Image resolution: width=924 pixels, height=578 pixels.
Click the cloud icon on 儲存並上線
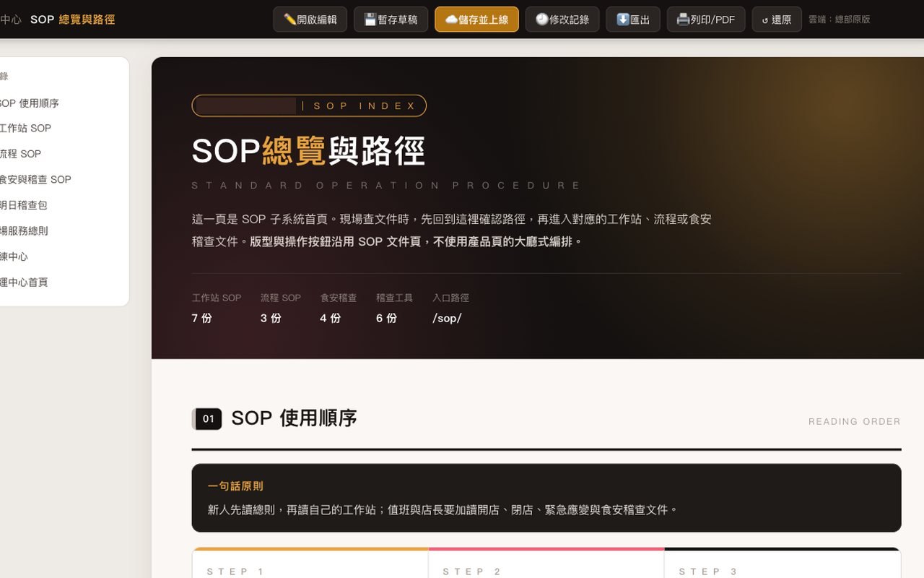[x=451, y=20]
